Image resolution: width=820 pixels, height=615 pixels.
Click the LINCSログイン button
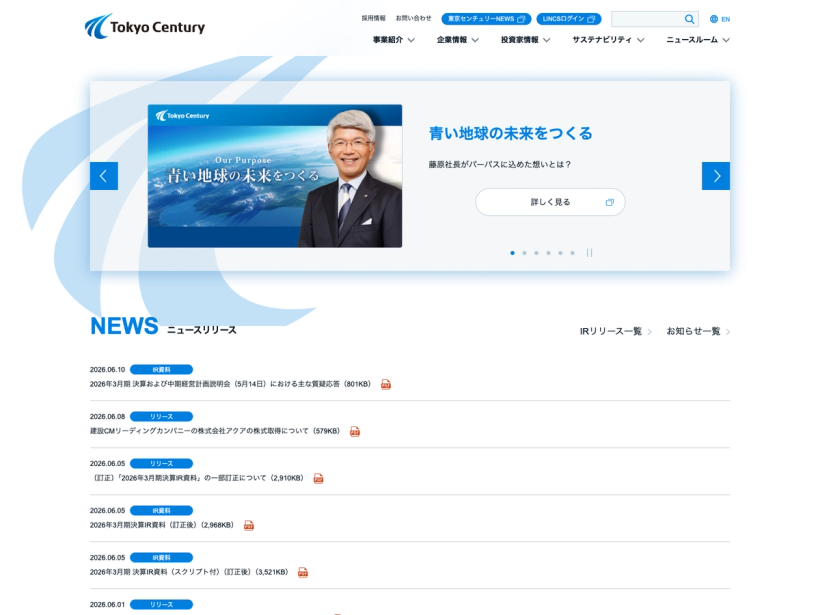pos(569,19)
